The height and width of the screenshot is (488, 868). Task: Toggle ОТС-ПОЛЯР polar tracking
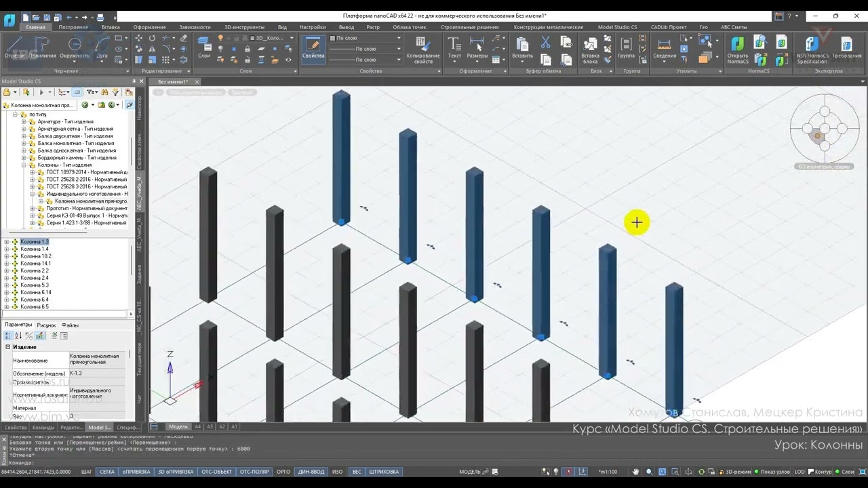tap(254, 472)
